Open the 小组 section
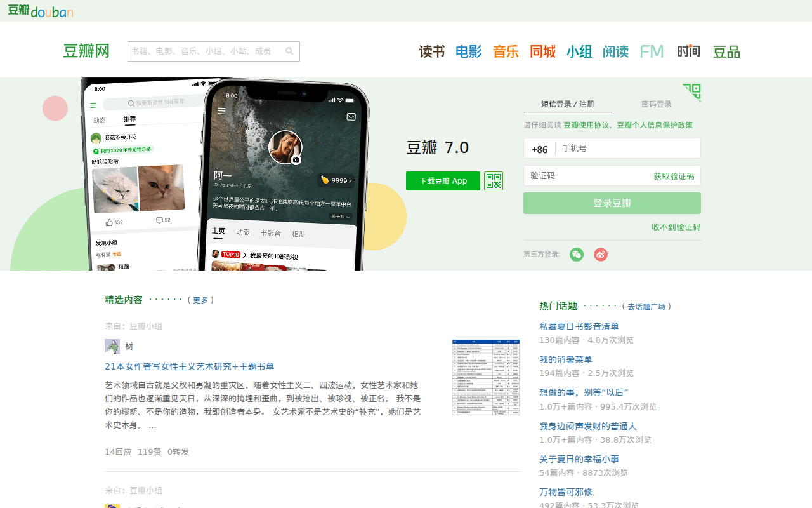The image size is (812, 508). [579, 52]
